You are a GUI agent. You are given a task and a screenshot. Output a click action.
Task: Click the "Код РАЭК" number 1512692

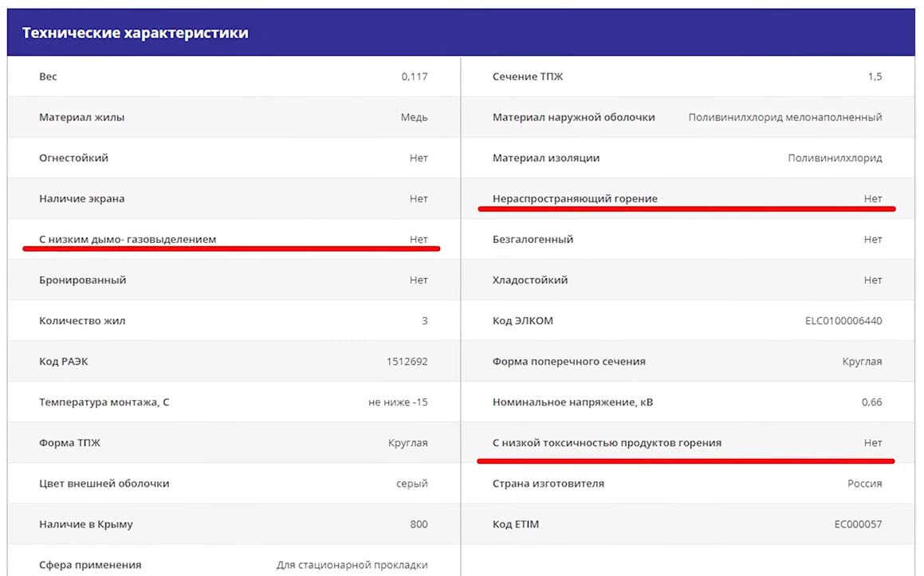[x=407, y=361]
